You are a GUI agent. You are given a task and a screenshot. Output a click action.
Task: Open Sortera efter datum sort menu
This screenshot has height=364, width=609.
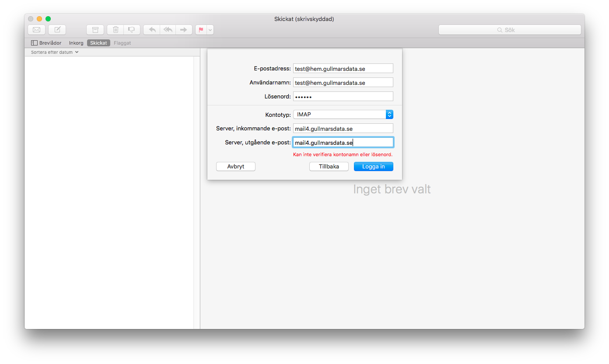pos(55,52)
